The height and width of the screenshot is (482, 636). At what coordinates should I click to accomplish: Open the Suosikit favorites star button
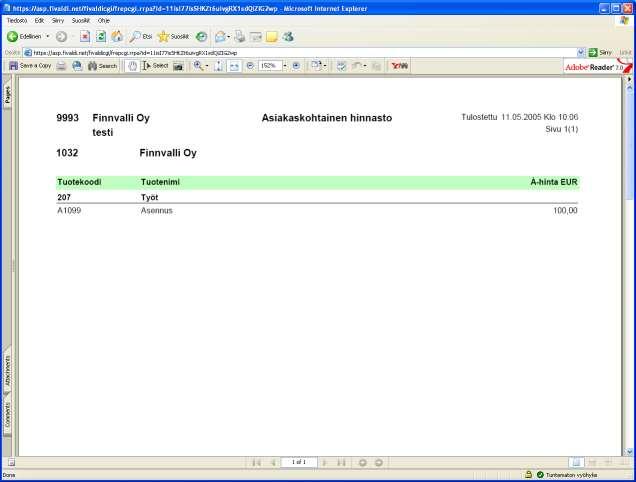point(173,37)
